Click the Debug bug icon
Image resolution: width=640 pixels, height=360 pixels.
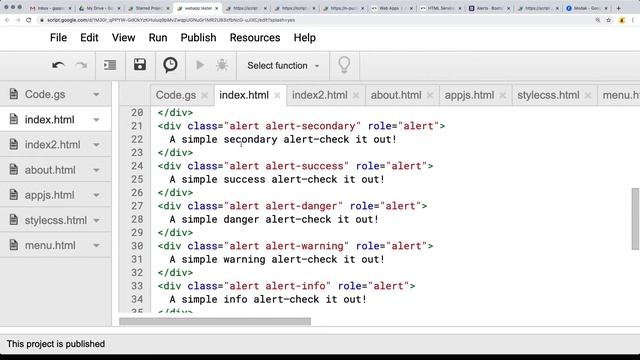pyautogui.click(x=222, y=65)
